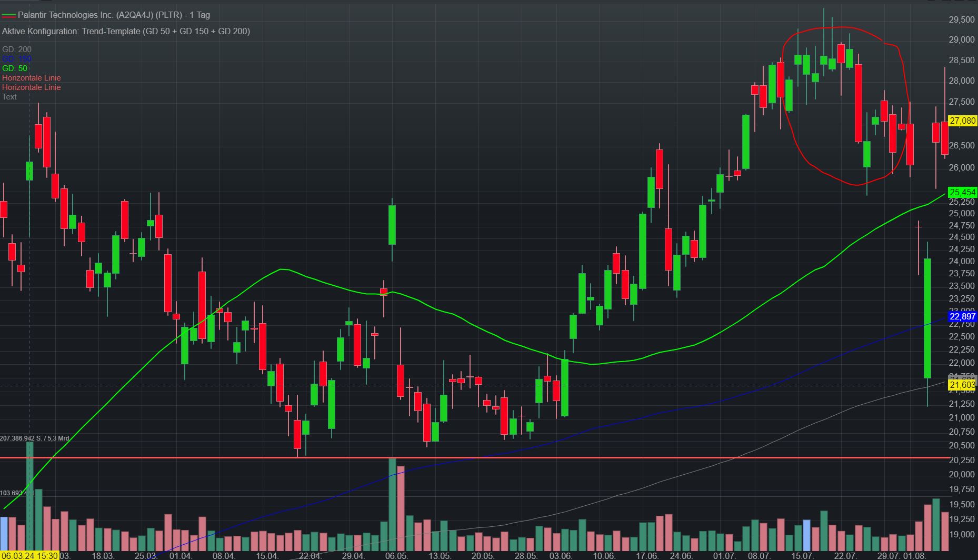
Task: Click the '06.03.24 15:30' crosshair date label
Action: [29, 556]
